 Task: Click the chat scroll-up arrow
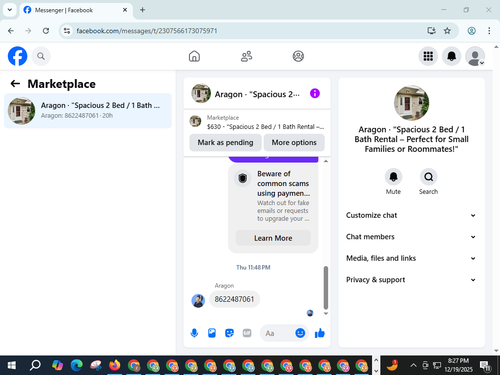coord(326,161)
